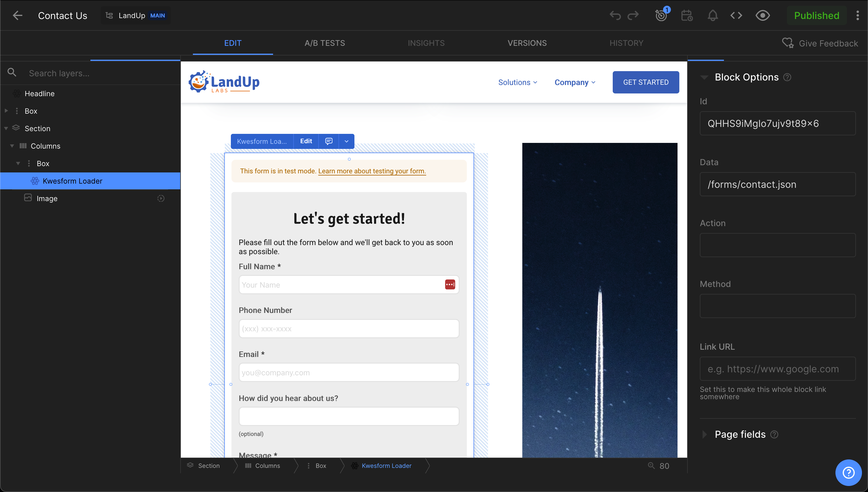Viewport: 868px width, 492px height.
Task: Toggle visibility of the Headline layer
Action: click(162, 94)
